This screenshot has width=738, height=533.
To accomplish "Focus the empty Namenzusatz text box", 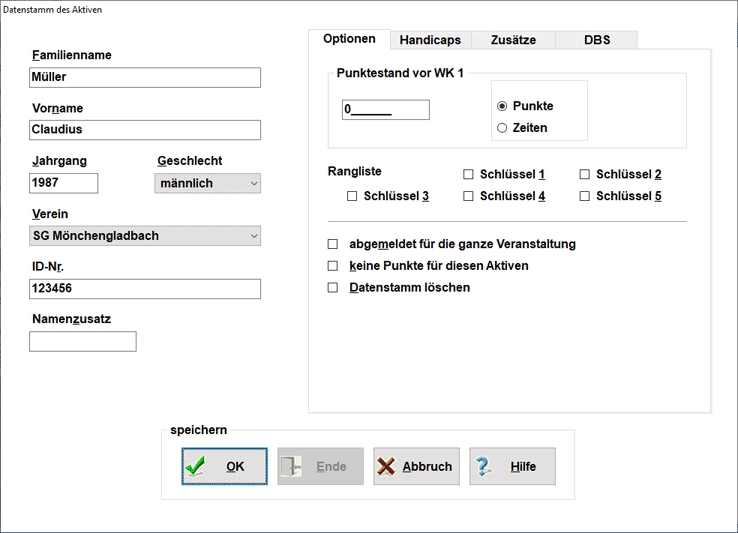I will (83, 341).
